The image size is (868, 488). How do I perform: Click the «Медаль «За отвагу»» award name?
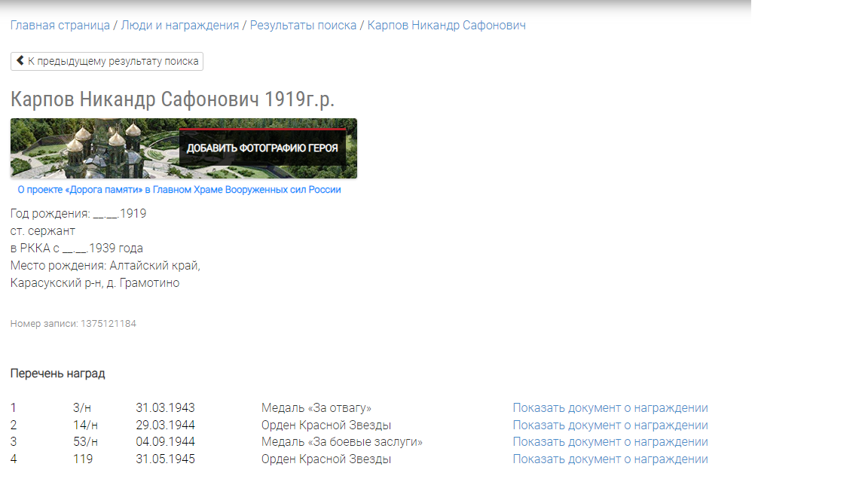pyautogui.click(x=316, y=408)
